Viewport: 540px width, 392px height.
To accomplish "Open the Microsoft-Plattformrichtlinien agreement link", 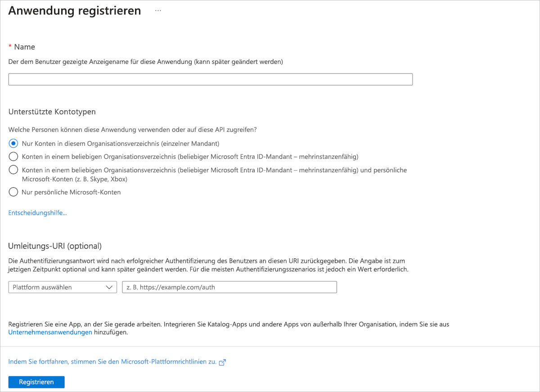I will point(112,361).
